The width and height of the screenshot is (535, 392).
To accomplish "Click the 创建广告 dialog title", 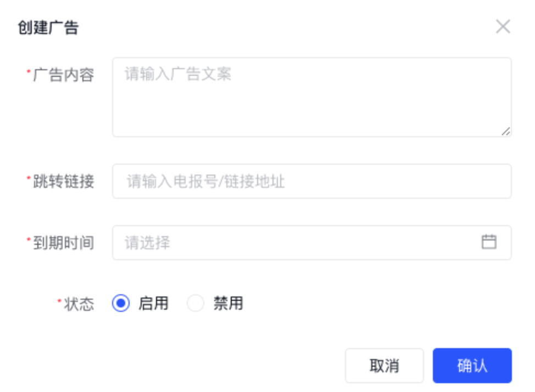I will [x=48, y=27].
